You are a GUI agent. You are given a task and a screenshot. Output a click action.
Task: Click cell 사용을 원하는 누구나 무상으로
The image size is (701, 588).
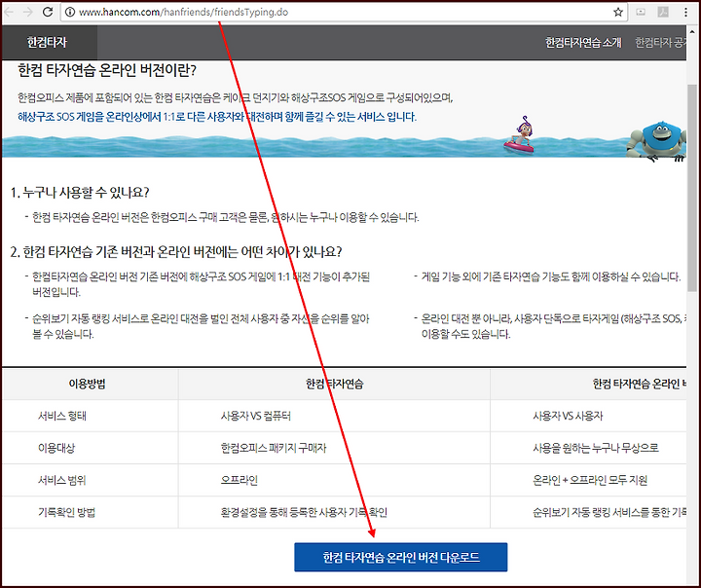point(596,448)
